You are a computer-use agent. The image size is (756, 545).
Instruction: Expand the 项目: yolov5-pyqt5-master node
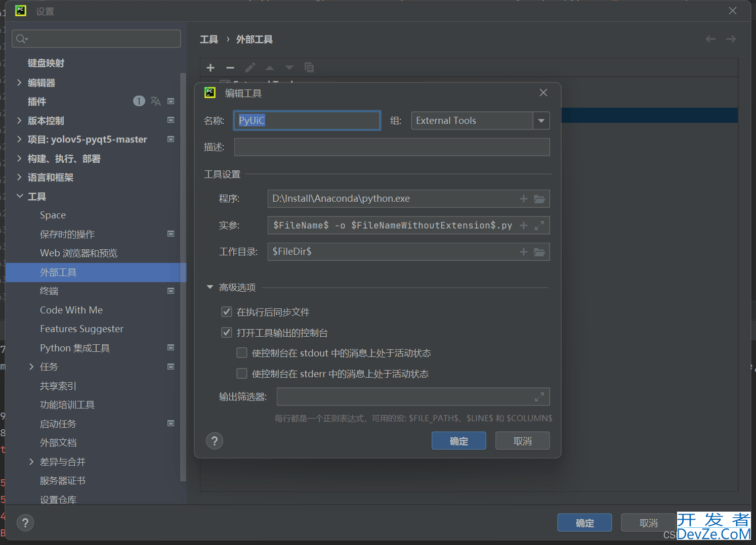pos(19,139)
